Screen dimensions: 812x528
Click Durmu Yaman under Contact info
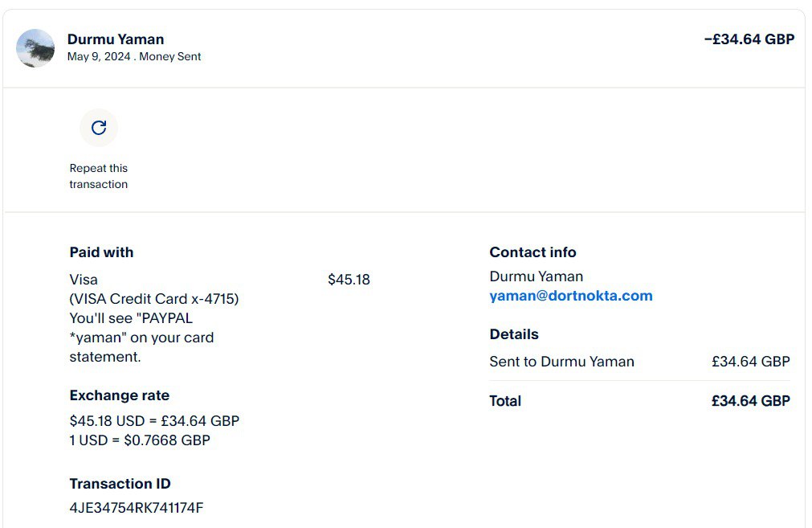point(536,276)
